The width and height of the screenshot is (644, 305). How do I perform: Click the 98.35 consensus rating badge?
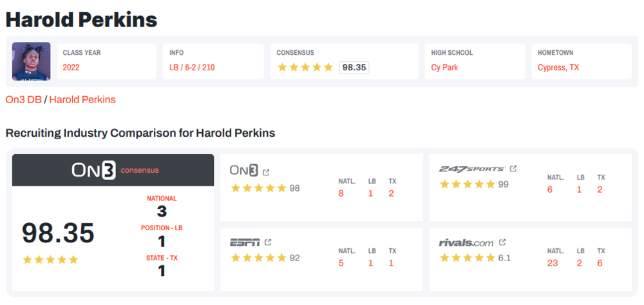pyautogui.click(x=354, y=67)
